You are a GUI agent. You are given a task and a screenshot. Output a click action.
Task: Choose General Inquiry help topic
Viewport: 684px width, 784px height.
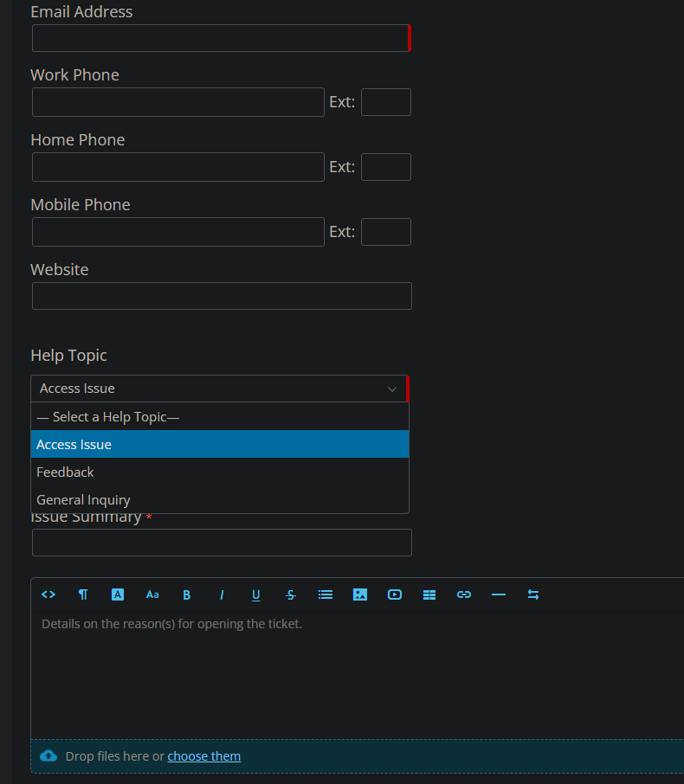point(83,500)
